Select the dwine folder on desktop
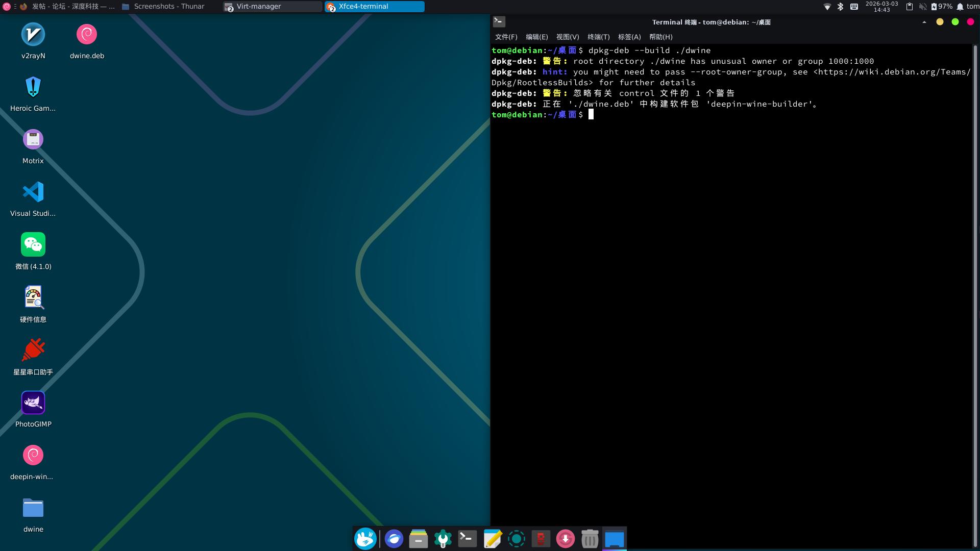Viewport: 980px width, 551px height. [33, 508]
